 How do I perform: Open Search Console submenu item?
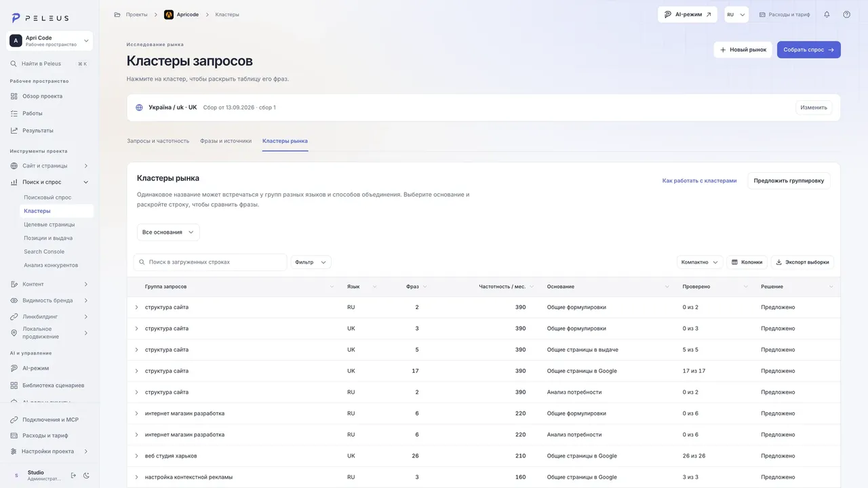click(x=44, y=251)
